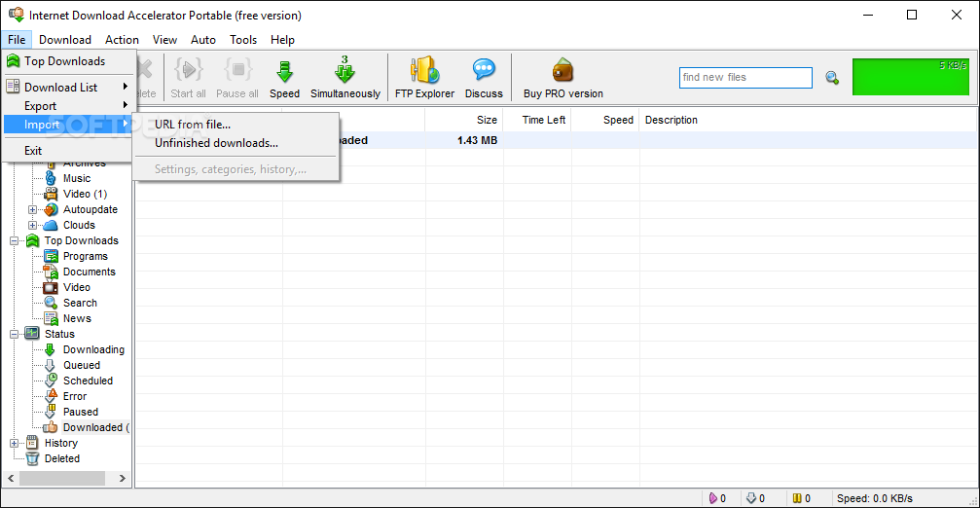
Task: Click the pink downloading count indicator
Action: point(717,498)
